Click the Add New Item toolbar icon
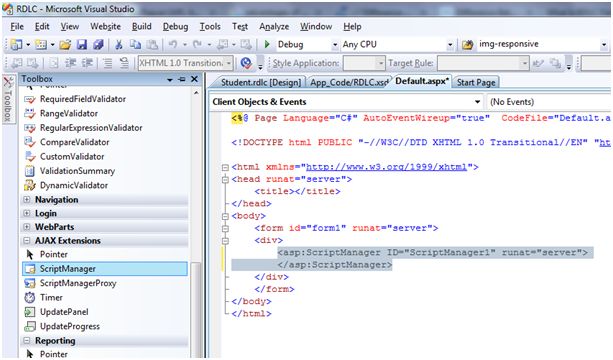The height and width of the screenshot is (360, 613). click(41, 45)
